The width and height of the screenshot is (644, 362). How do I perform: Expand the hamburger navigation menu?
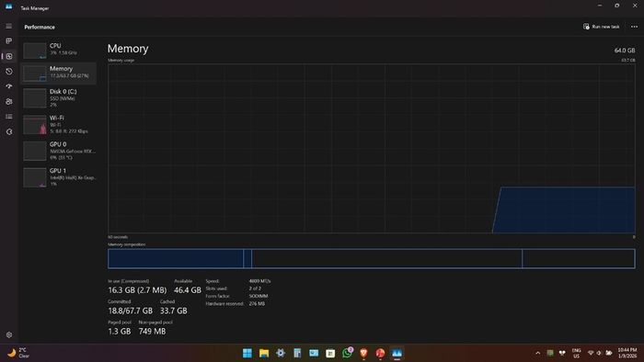8,27
